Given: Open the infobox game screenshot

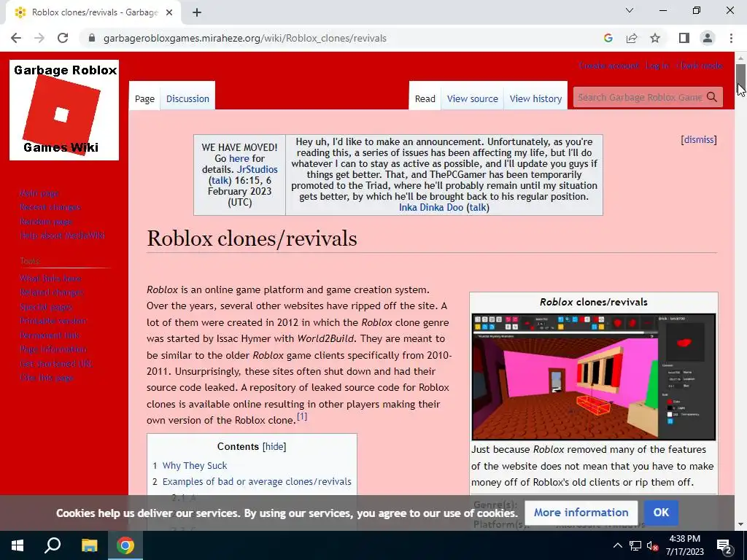Looking at the screenshot, I should coord(594,377).
